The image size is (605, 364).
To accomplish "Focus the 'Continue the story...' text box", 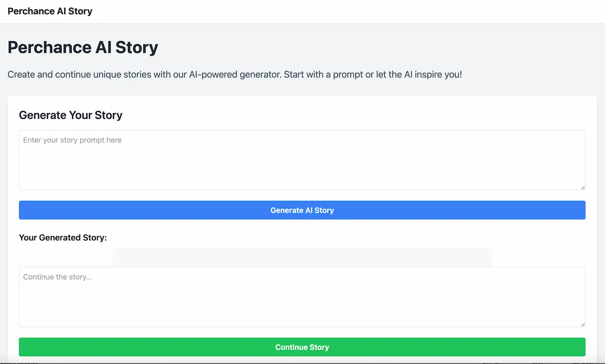I will (x=302, y=297).
